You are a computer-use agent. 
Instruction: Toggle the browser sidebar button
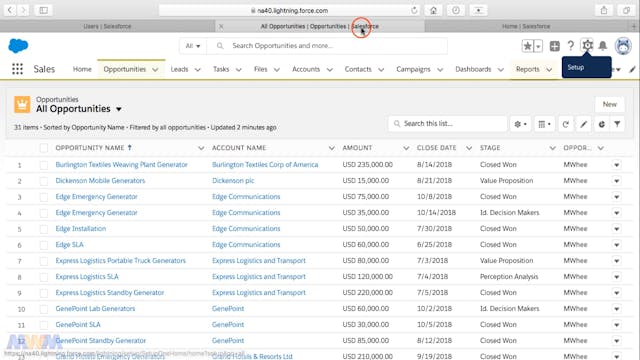point(43,10)
